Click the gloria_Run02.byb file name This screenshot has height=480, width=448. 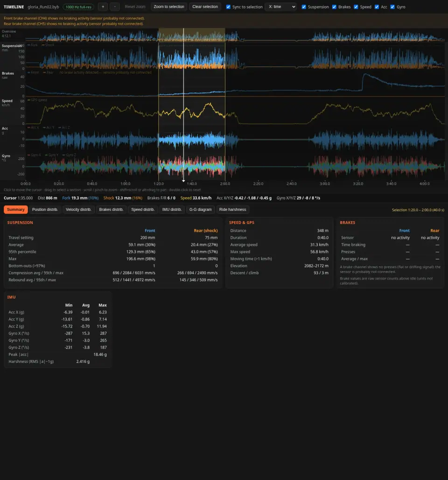[x=43, y=7]
